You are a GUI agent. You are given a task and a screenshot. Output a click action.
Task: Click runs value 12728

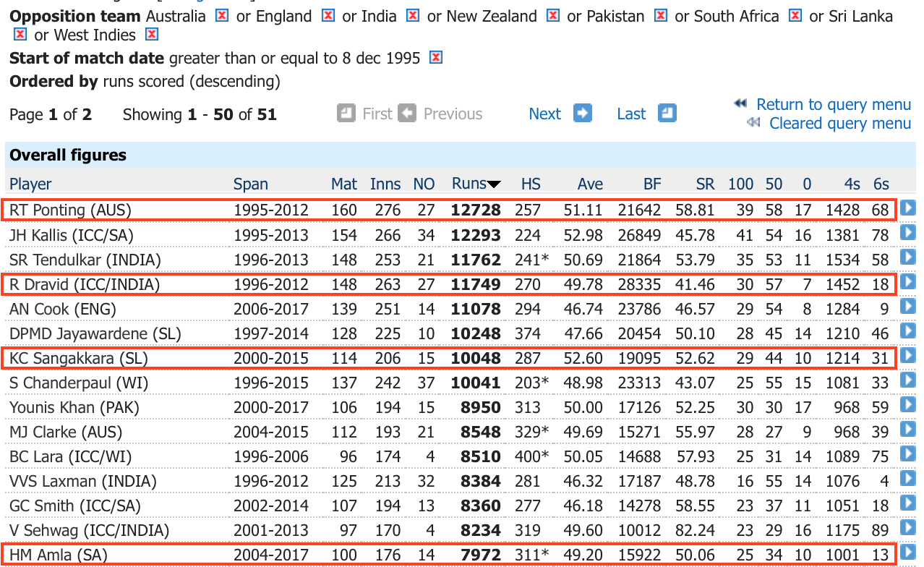[476, 210]
